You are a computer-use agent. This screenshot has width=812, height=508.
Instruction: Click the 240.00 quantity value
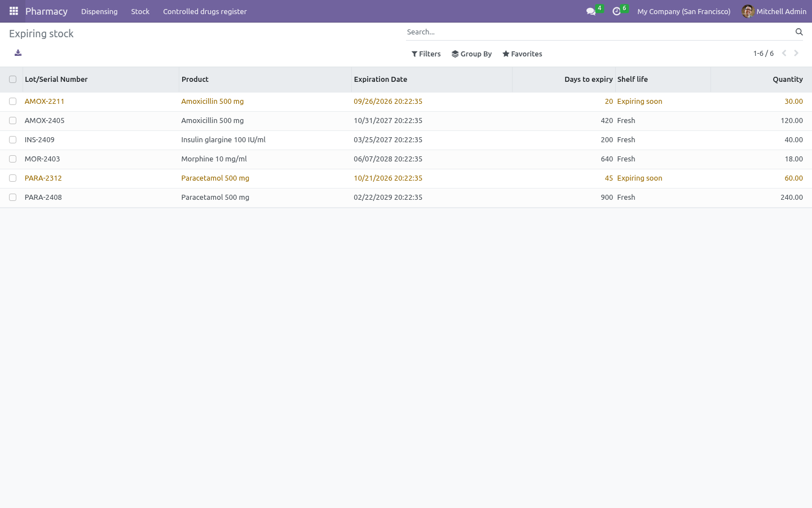coord(792,198)
